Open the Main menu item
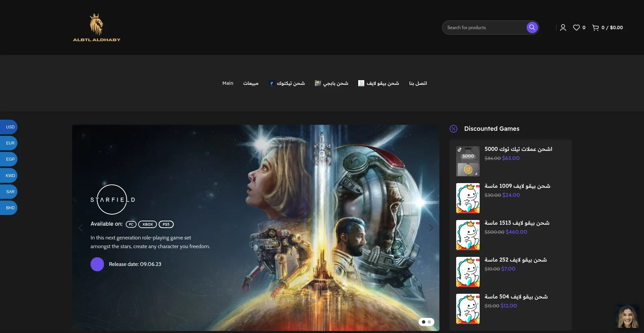The height and width of the screenshot is (333, 644). (228, 83)
